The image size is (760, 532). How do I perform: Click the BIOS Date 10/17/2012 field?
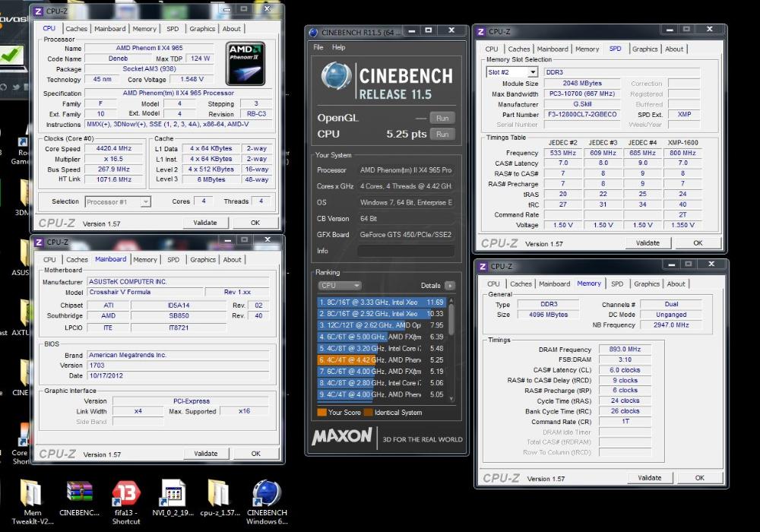tap(178, 375)
